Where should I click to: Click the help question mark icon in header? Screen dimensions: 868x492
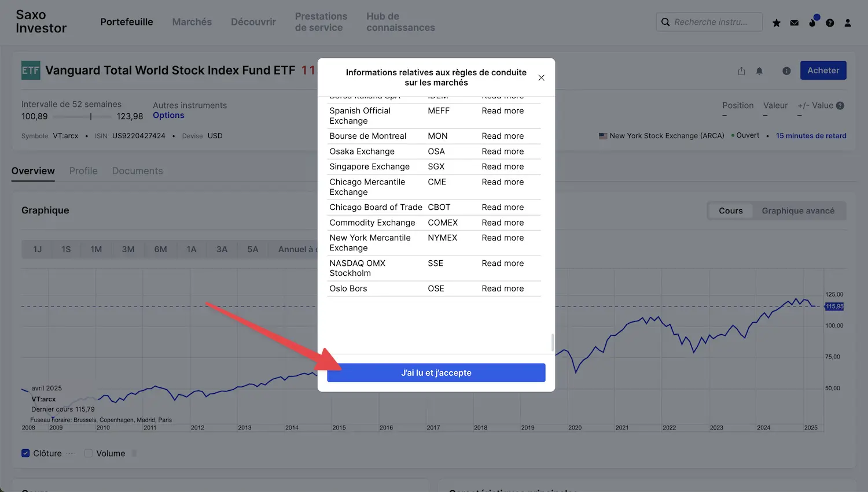point(830,23)
